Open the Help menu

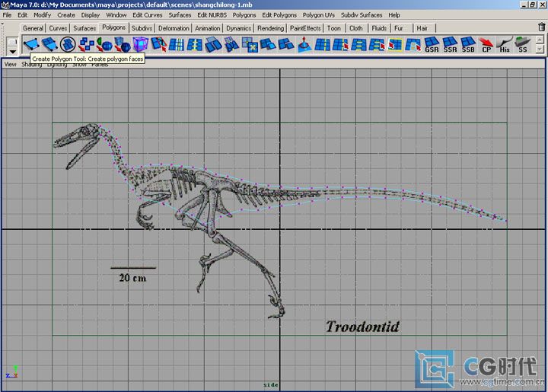click(x=394, y=15)
